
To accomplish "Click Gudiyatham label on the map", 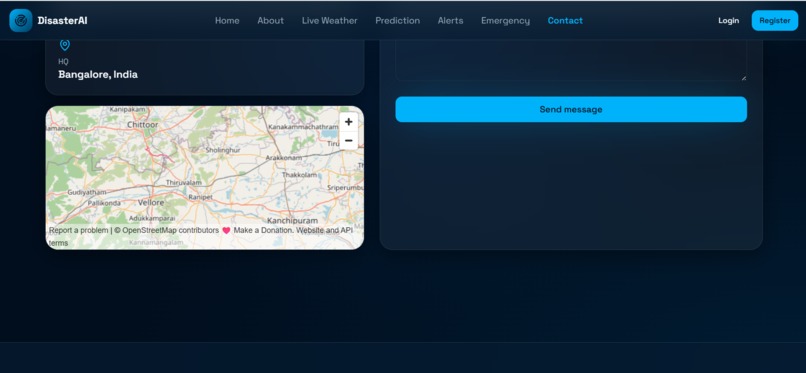I will (x=86, y=192).
